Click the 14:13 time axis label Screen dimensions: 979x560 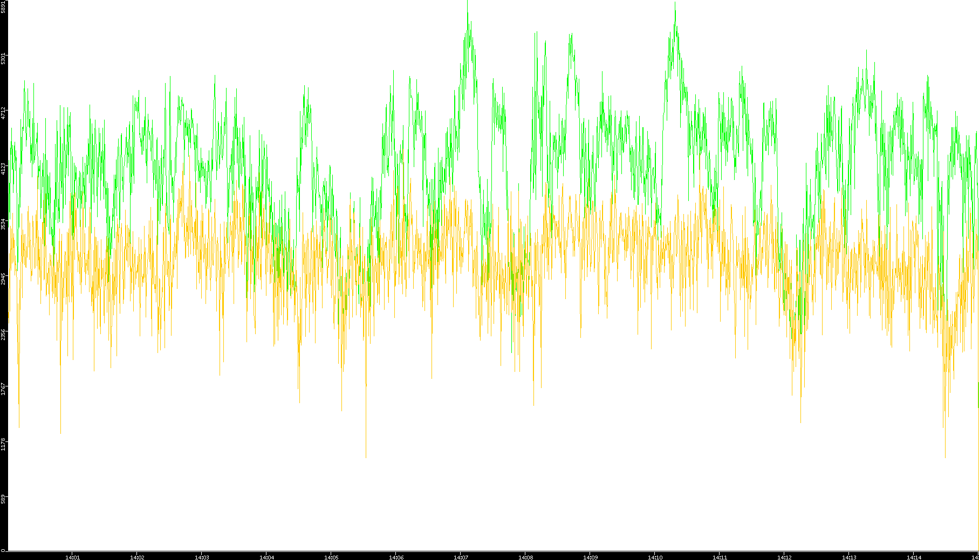(x=849, y=557)
